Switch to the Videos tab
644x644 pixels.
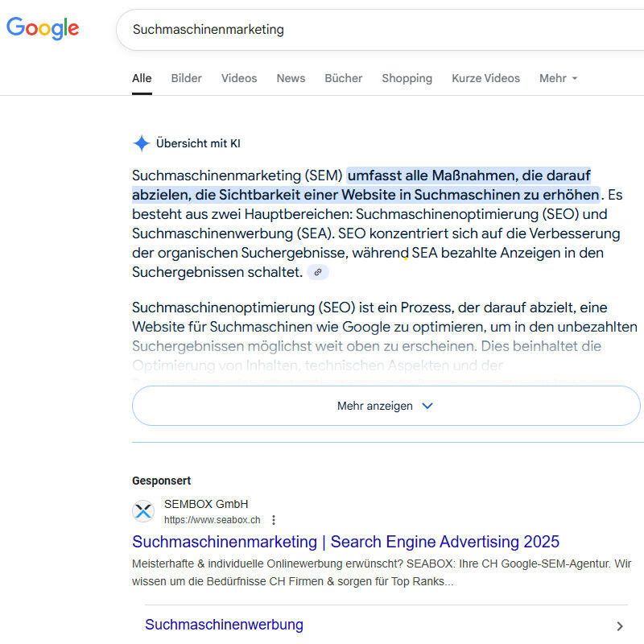[239, 78]
